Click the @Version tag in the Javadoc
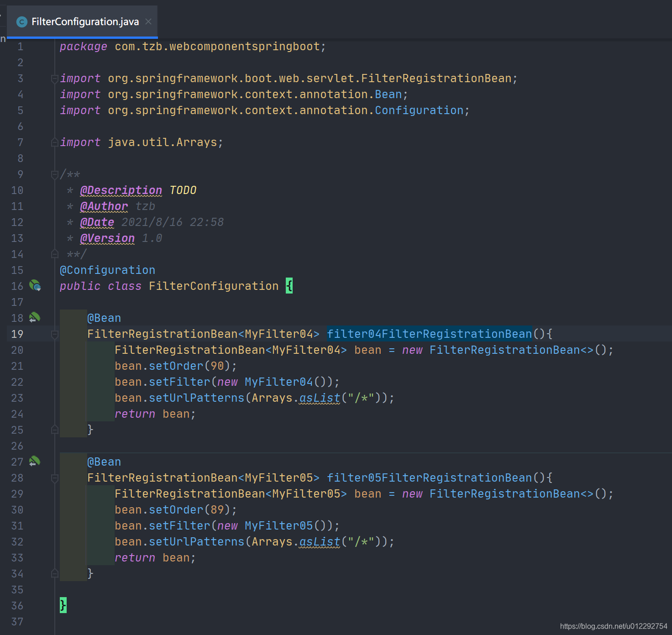 pos(107,238)
